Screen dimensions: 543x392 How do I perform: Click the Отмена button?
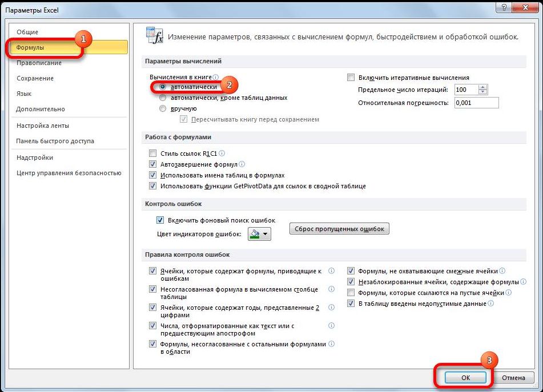coord(513,378)
